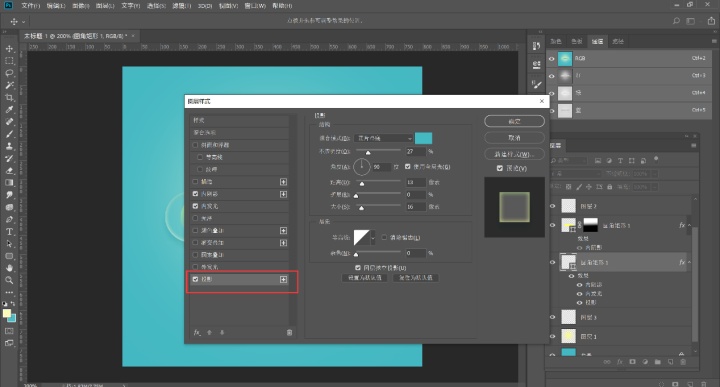
Task: Open the 编辑(E) menu
Action: tap(56, 6)
